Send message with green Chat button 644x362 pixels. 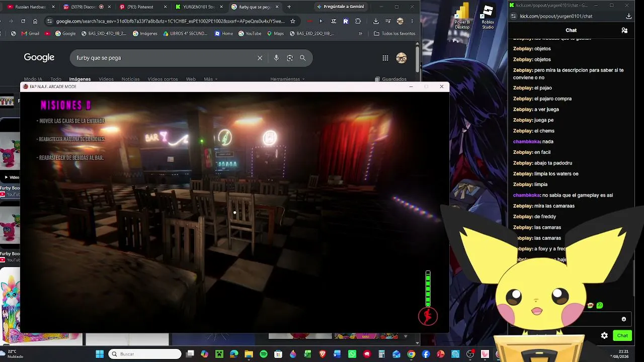[x=622, y=335]
